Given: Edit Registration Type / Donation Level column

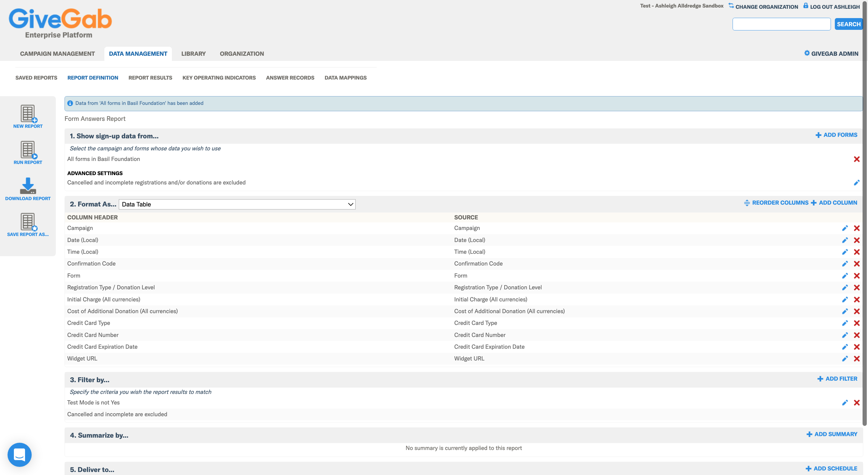Looking at the screenshot, I should (845, 288).
